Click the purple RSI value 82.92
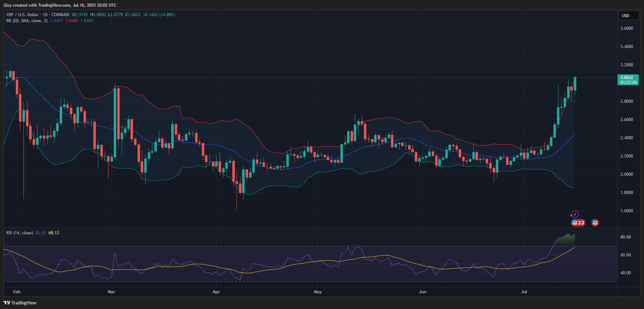The height and width of the screenshot is (309, 644). pos(41,233)
